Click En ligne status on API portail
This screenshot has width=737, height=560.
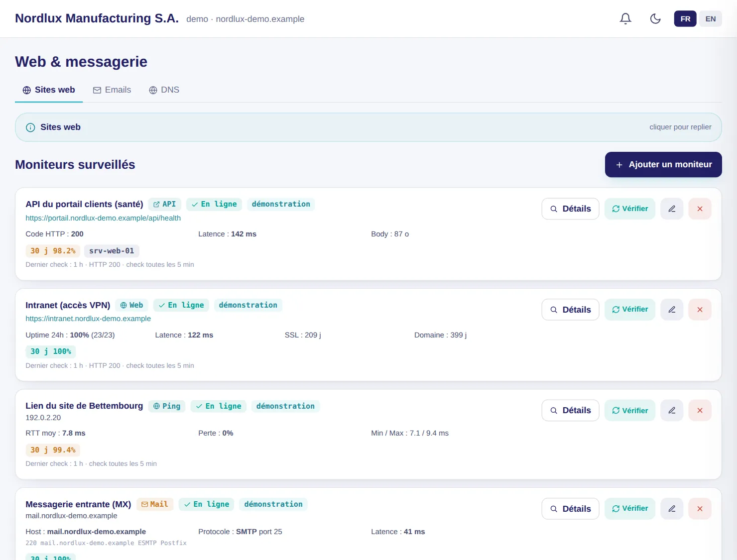[214, 204]
